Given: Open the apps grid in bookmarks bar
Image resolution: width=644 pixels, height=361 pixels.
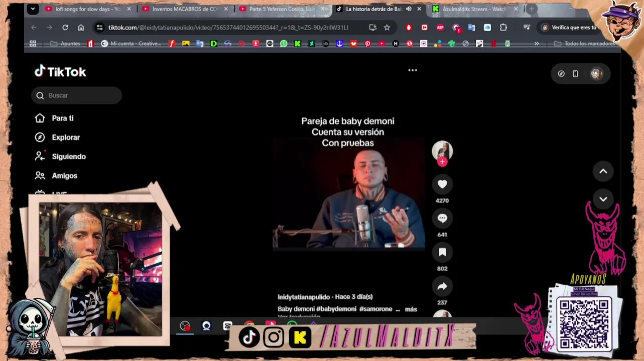Looking at the screenshot, I should [33, 44].
